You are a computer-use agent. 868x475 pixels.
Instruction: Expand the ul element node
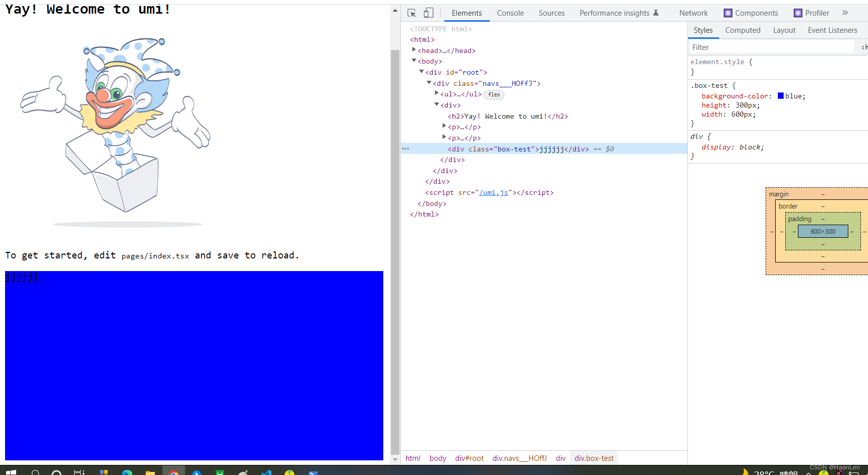(x=437, y=93)
